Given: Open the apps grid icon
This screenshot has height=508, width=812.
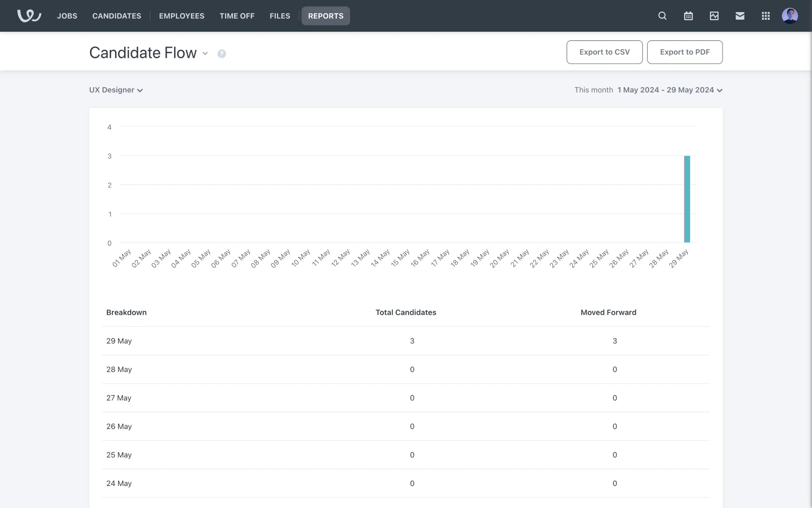Looking at the screenshot, I should [x=765, y=16].
